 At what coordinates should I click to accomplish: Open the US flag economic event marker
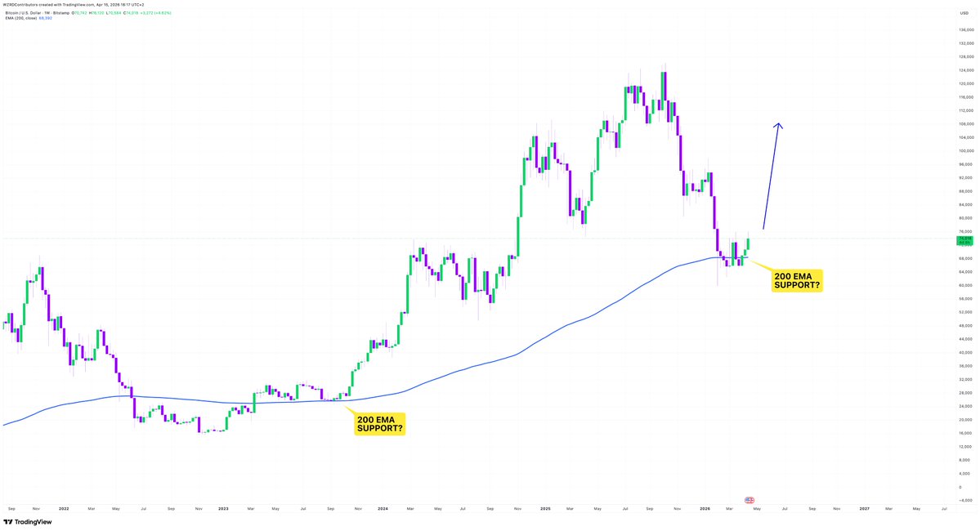pyautogui.click(x=749, y=499)
